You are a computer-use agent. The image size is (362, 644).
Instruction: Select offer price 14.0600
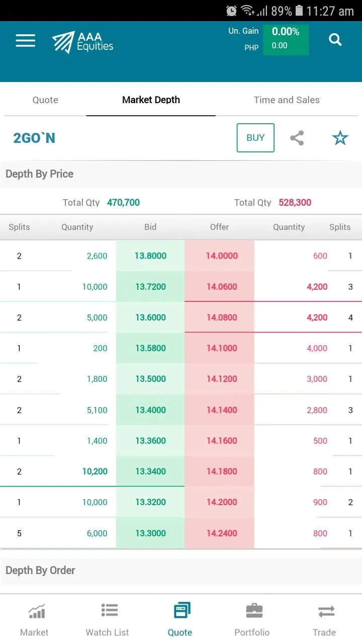pyautogui.click(x=220, y=287)
